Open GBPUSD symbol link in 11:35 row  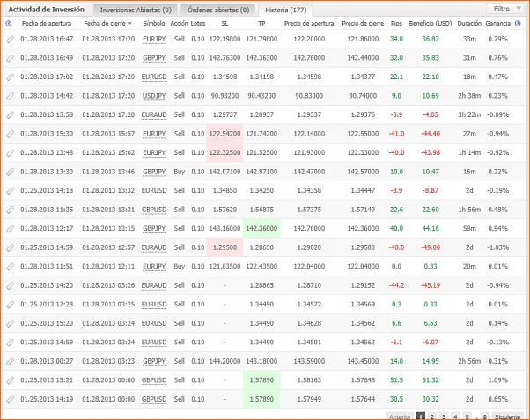pyautogui.click(x=154, y=210)
